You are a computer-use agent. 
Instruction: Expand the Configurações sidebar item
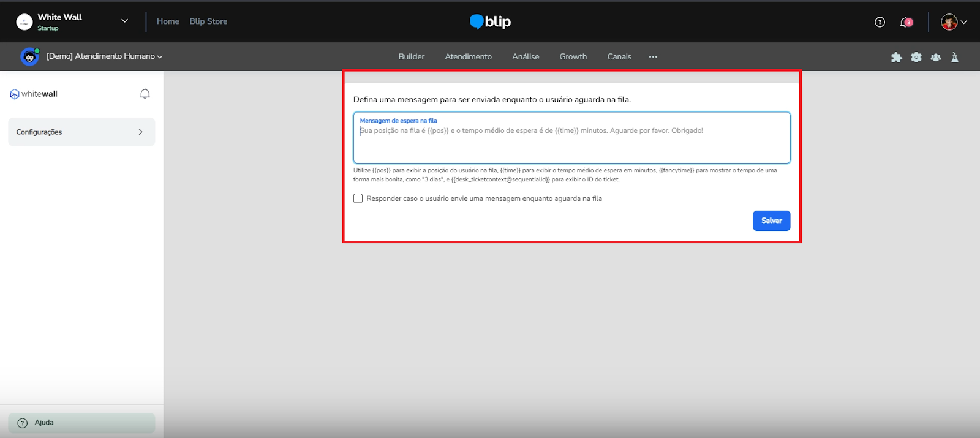[81, 132]
